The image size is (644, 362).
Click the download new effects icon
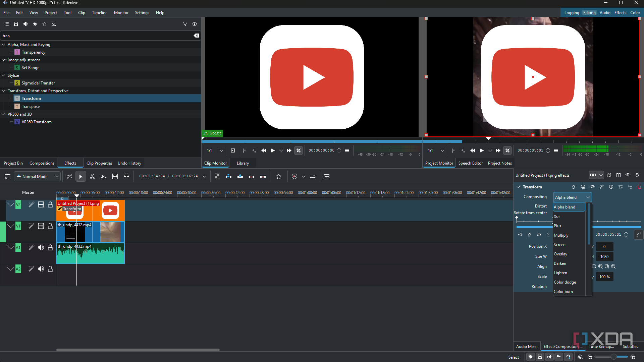tap(54, 24)
